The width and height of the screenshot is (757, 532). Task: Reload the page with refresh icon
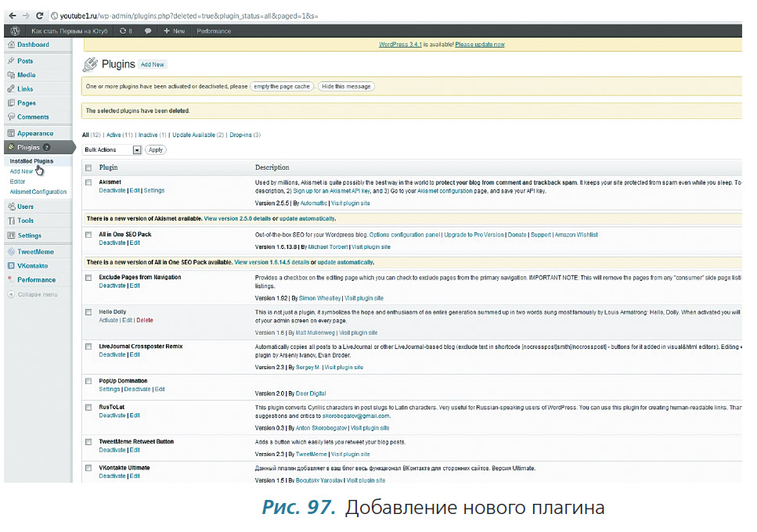[x=40, y=16]
